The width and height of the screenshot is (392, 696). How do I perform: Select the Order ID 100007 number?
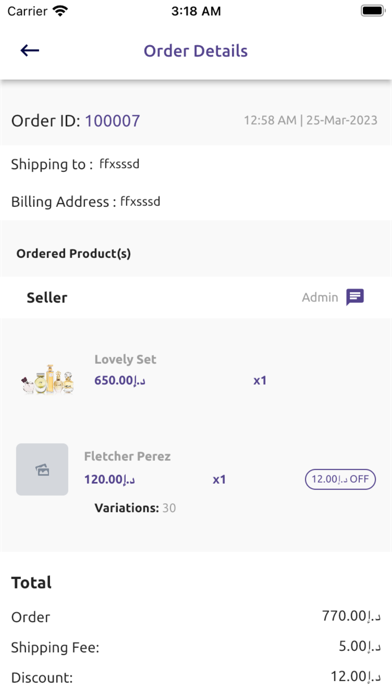(112, 121)
